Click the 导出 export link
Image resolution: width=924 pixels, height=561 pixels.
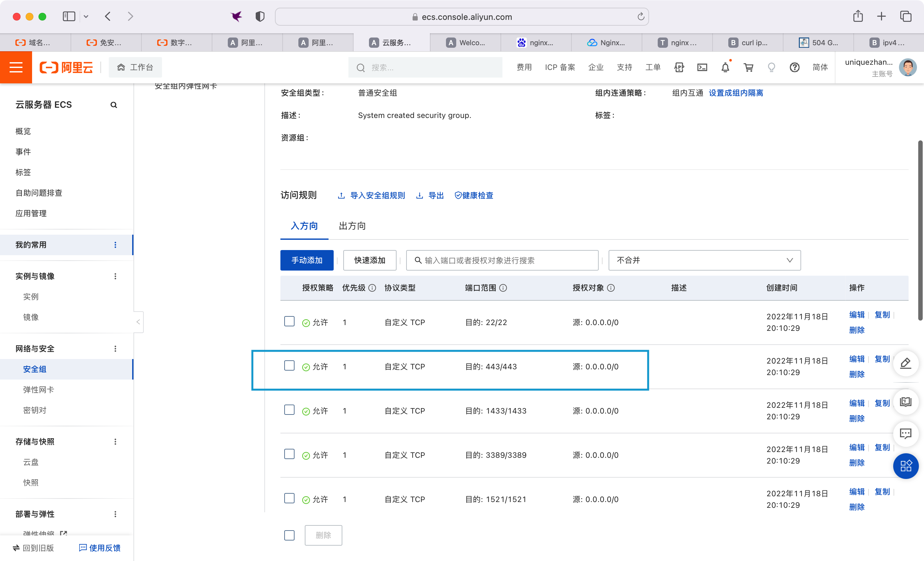click(x=430, y=195)
